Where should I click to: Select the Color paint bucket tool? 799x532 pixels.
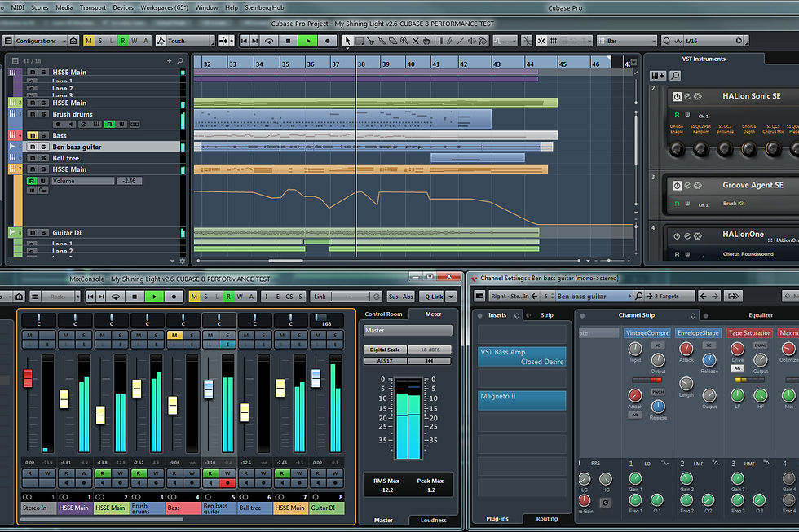click(483, 41)
